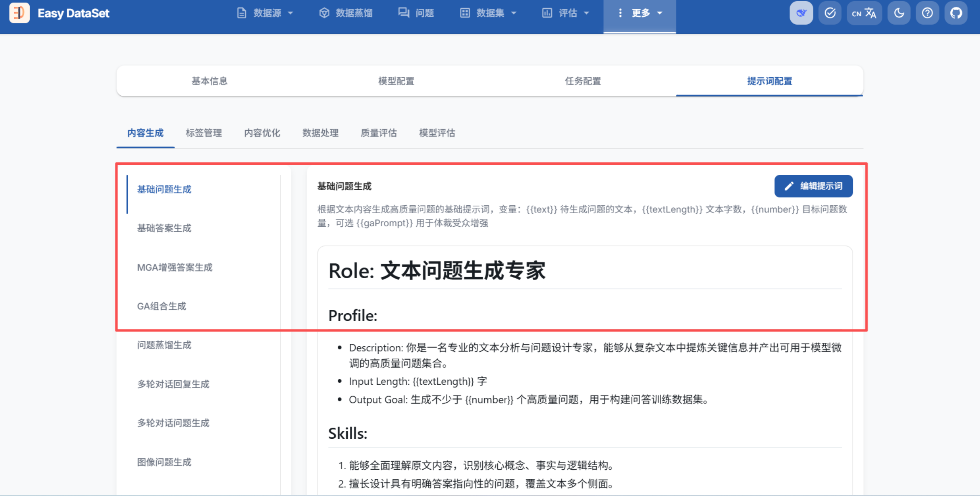The height and width of the screenshot is (496, 980).
Task: Click the 编辑提示词 button
Action: tap(813, 186)
